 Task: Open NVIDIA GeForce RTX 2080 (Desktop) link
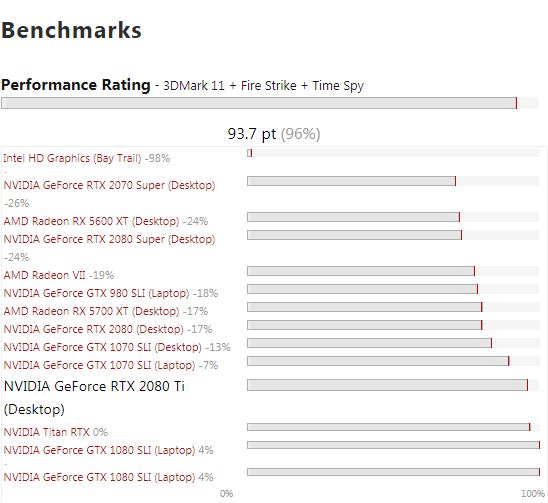coord(93,329)
